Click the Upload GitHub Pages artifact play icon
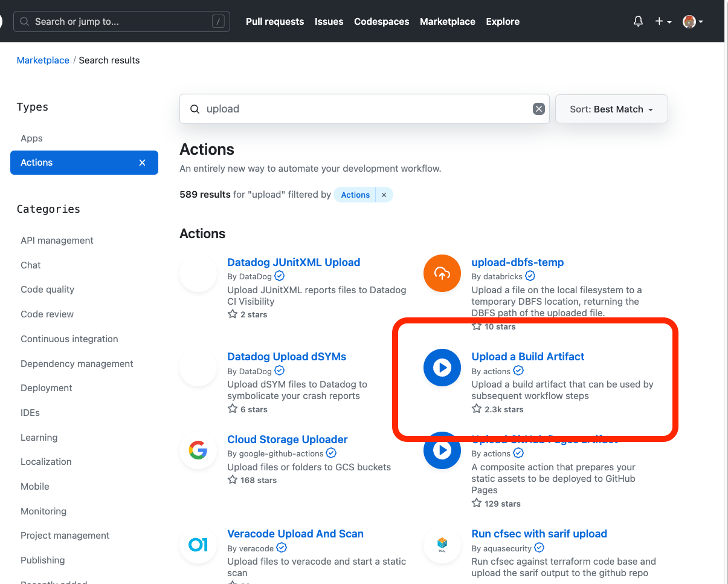Image resolution: width=728 pixels, height=584 pixels. point(442,450)
